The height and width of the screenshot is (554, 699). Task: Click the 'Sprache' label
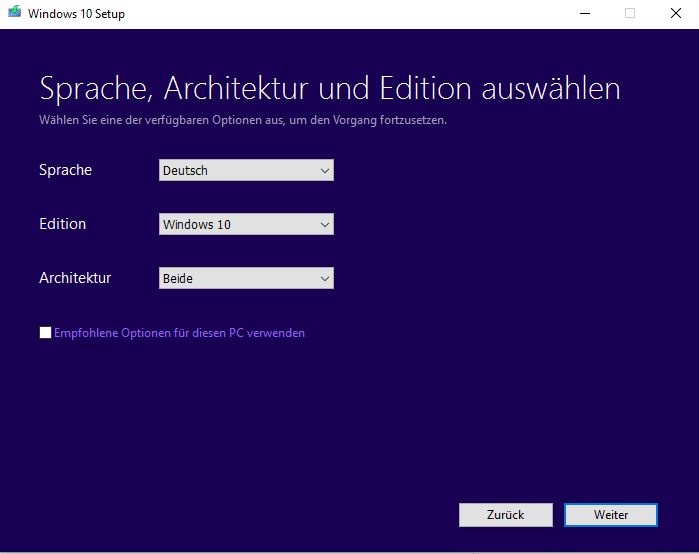click(x=66, y=170)
